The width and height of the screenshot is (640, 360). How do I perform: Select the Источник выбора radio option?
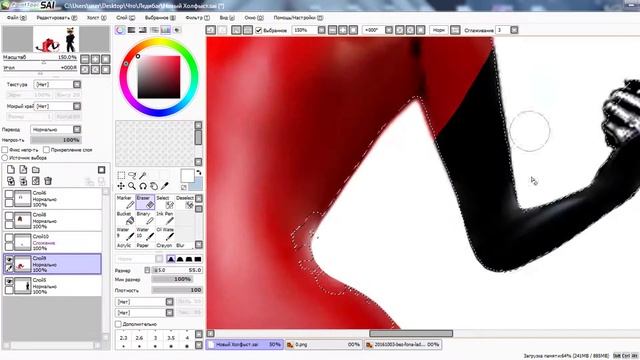pos(5,158)
